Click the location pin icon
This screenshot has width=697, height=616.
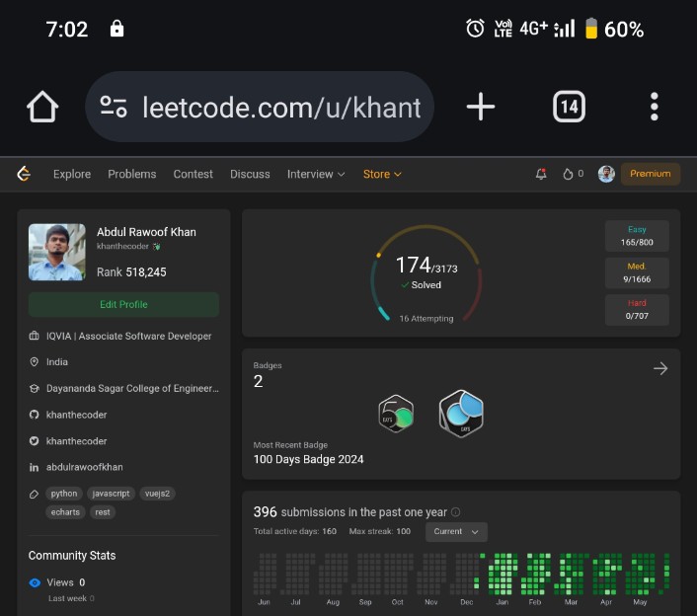(34, 361)
